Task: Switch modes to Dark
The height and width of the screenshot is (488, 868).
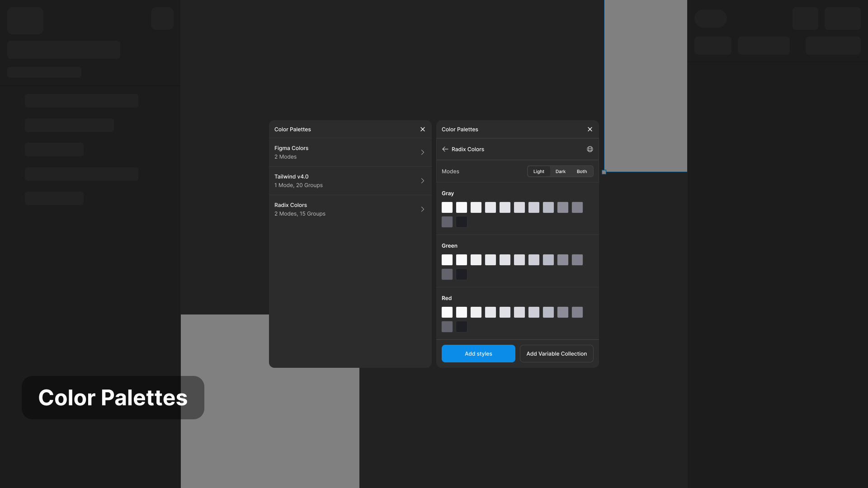Action: click(561, 172)
